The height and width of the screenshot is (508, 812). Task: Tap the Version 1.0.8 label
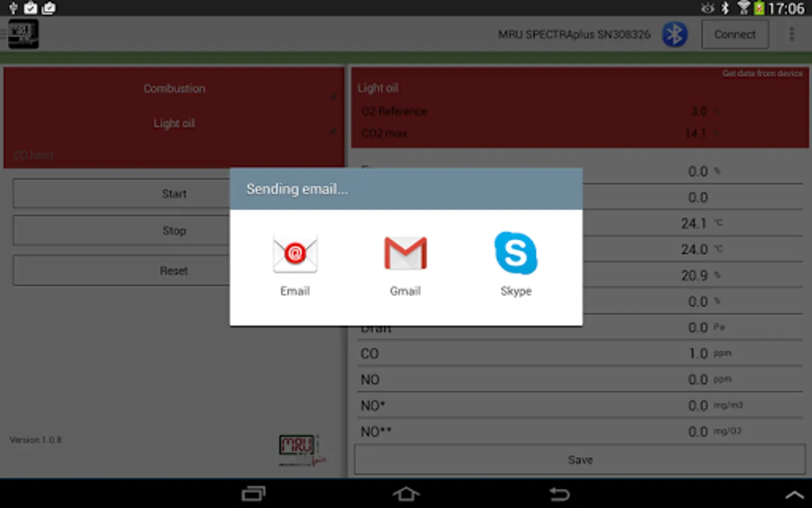(x=36, y=440)
